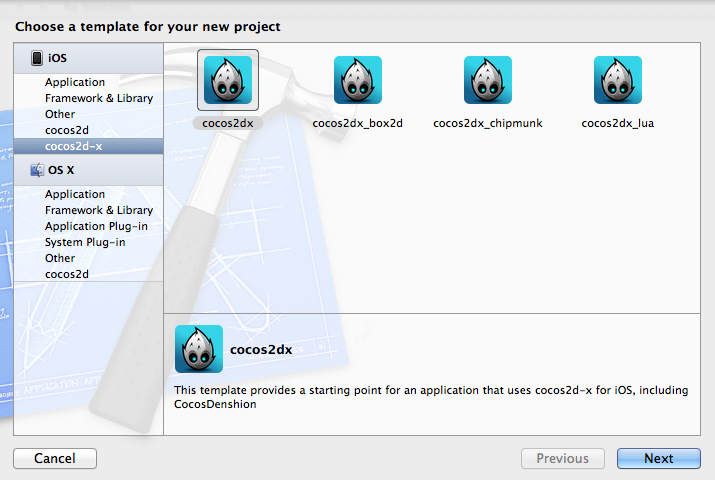Click the OS X section header

pos(88,170)
